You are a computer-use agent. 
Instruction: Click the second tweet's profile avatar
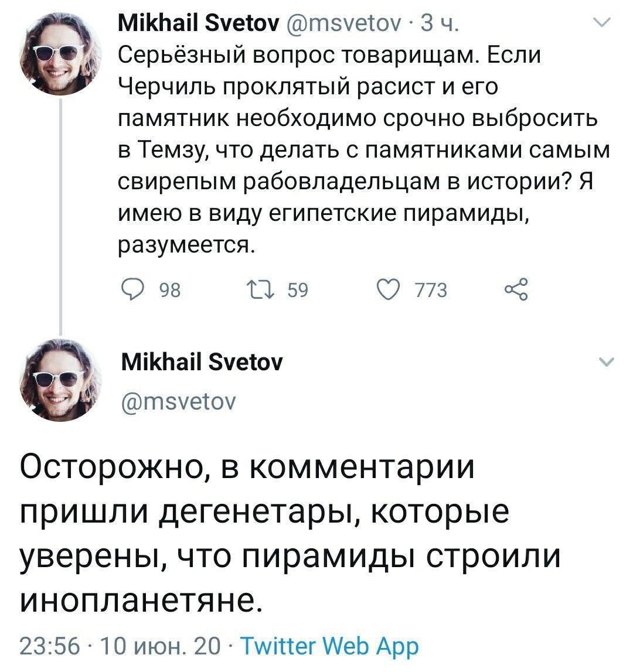[61, 378]
